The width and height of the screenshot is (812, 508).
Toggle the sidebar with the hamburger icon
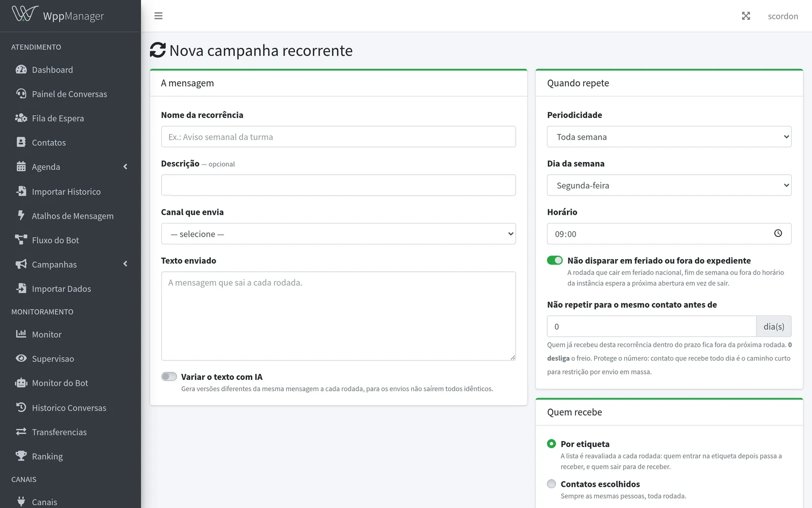pos(158,16)
